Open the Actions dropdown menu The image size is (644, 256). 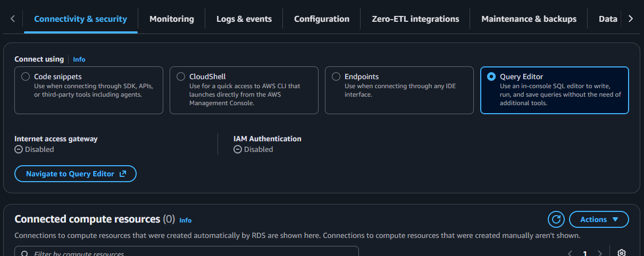599,219
